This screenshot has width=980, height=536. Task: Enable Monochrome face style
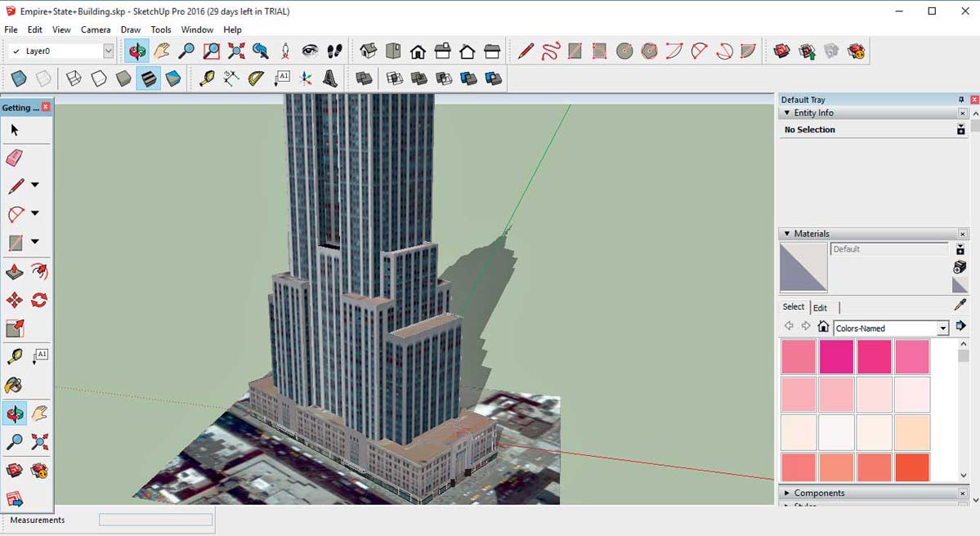click(x=173, y=78)
